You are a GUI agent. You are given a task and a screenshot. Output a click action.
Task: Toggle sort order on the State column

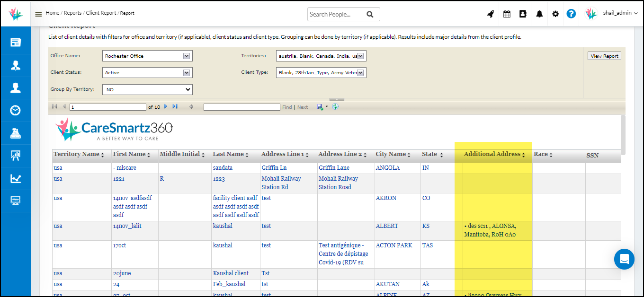441,155
